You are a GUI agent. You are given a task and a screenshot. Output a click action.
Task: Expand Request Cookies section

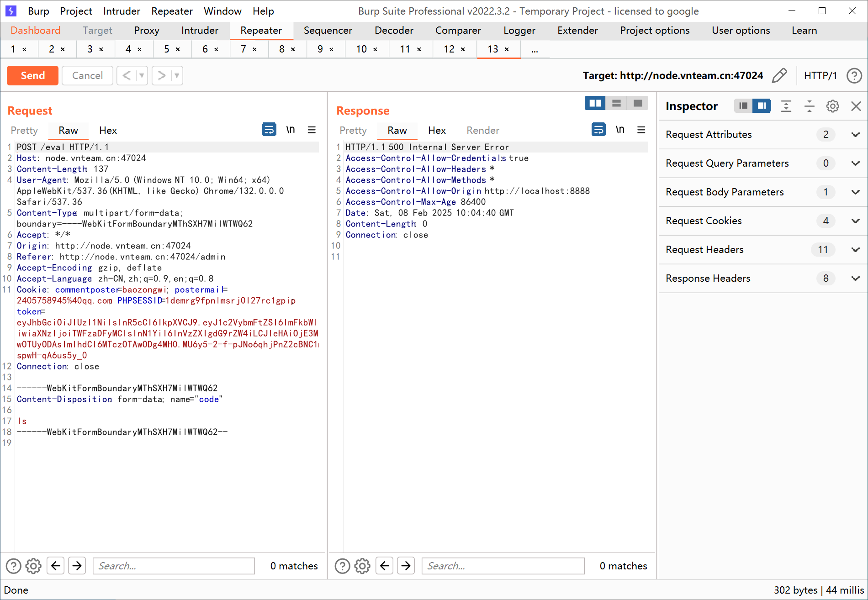[x=855, y=221]
